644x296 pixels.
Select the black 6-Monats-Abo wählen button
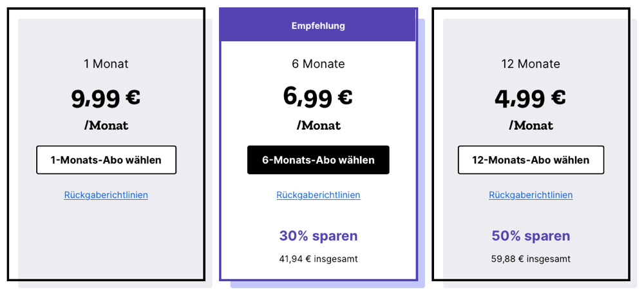click(318, 160)
